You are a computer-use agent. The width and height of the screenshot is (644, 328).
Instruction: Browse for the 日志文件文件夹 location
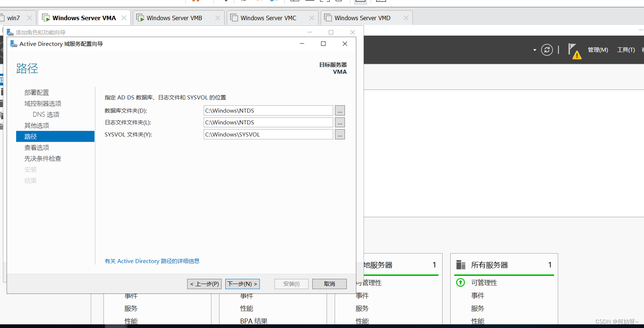pyautogui.click(x=340, y=122)
